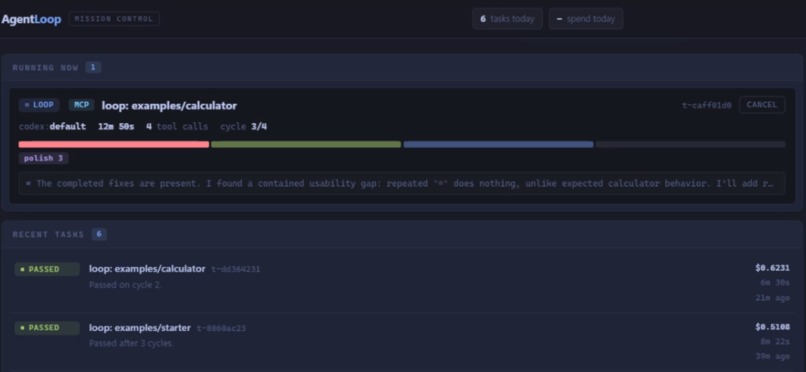Click the MCP tag on running task
The height and width of the screenshot is (372, 806).
(82, 105)
